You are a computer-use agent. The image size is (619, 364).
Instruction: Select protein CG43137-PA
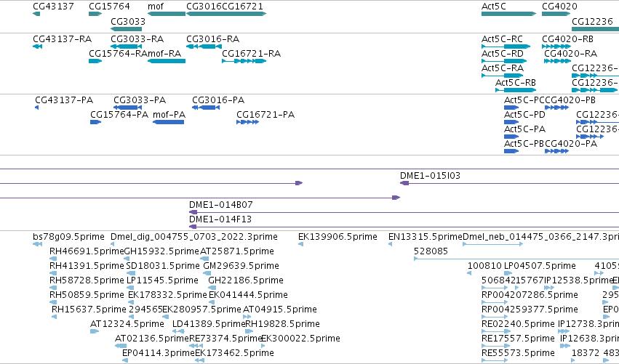[x=36, y=108]
